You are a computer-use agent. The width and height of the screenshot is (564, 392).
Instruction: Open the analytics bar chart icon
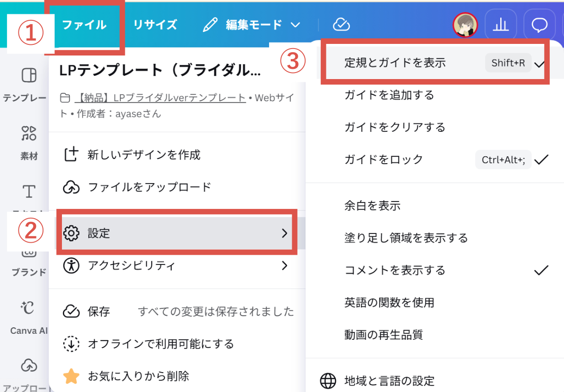(501, 25)
